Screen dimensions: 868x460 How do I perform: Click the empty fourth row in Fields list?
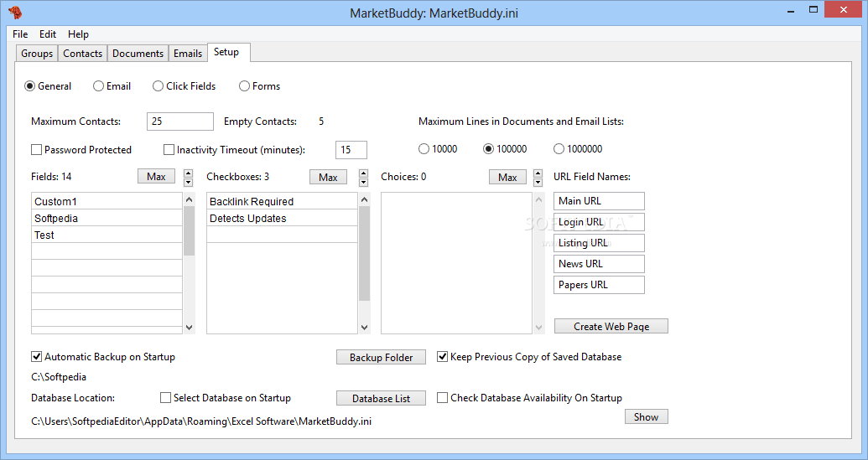(x=107, y=251)
